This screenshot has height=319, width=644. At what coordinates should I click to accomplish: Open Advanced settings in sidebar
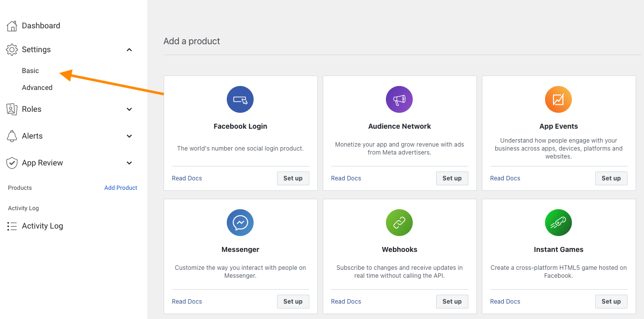tap(37, 87)
